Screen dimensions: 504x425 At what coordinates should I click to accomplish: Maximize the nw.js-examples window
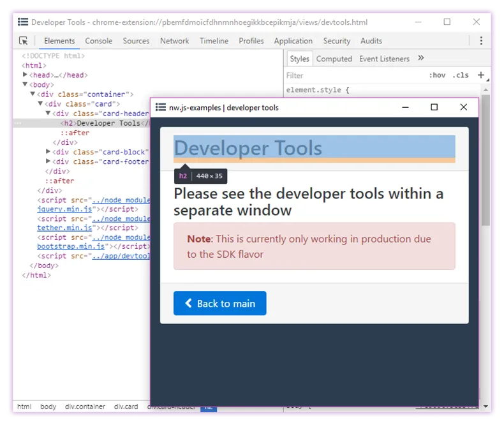(434, 107)
